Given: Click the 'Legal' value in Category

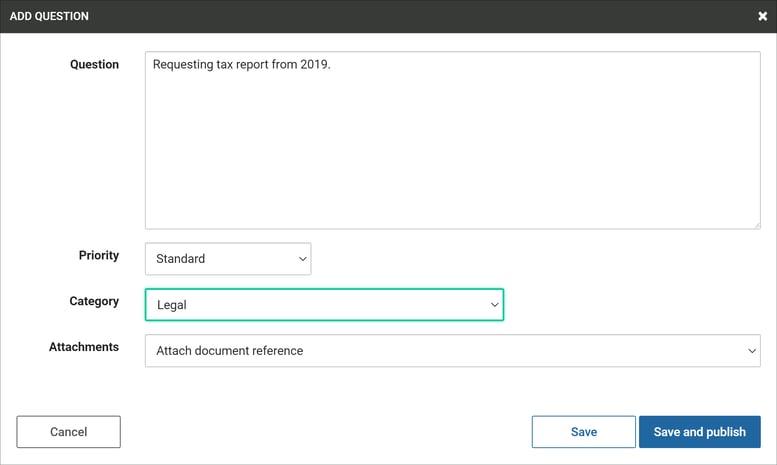Looking at the screenshot, I should (172, 305).
